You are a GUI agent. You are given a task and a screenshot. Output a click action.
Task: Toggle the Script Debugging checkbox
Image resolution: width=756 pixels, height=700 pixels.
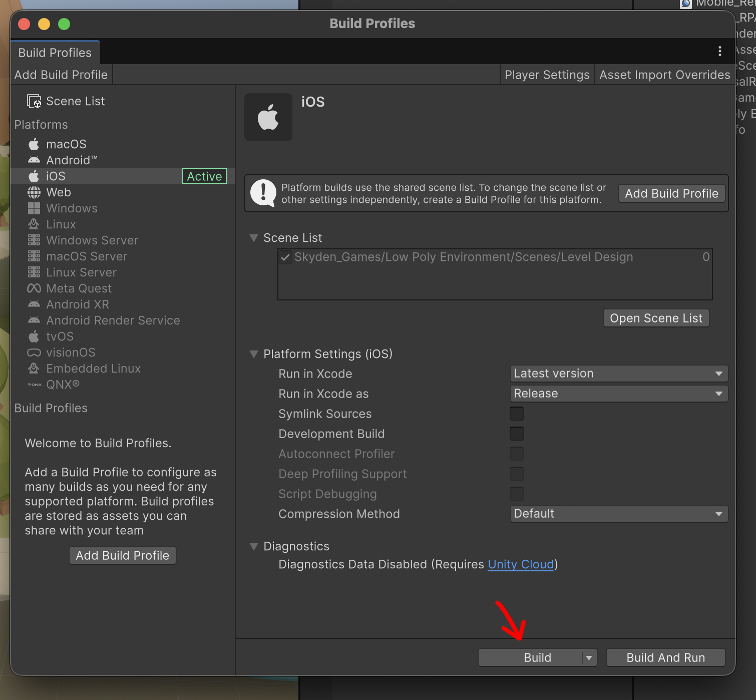pos(517,494)
